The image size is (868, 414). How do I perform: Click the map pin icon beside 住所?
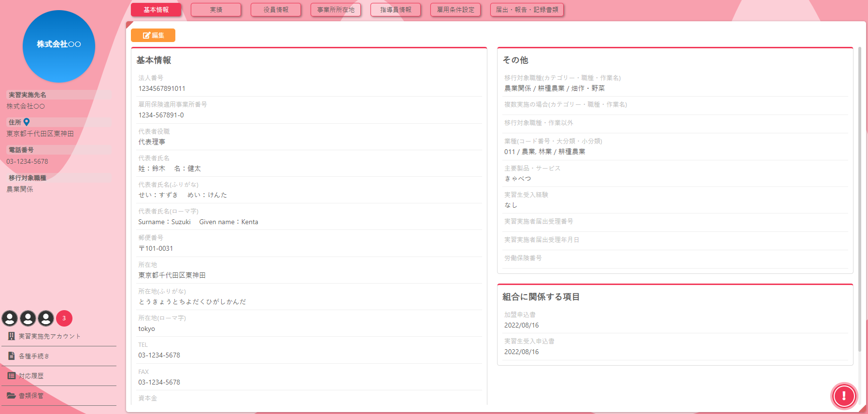27,122
